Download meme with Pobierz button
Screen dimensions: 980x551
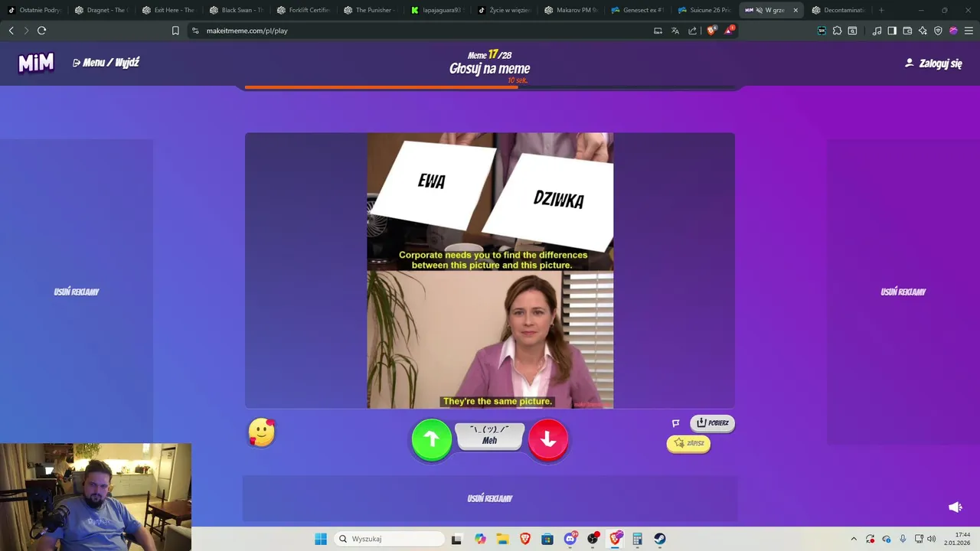point(712,423)
